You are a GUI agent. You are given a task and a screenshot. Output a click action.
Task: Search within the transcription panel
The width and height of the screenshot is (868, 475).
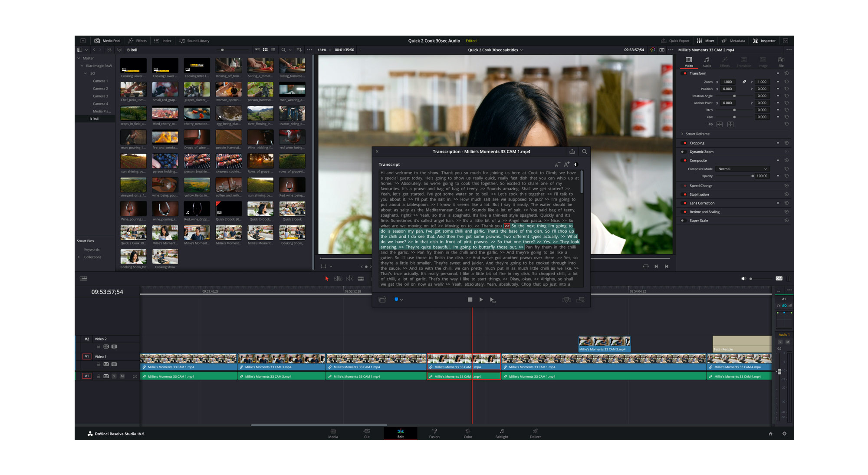tap(584, 152)
